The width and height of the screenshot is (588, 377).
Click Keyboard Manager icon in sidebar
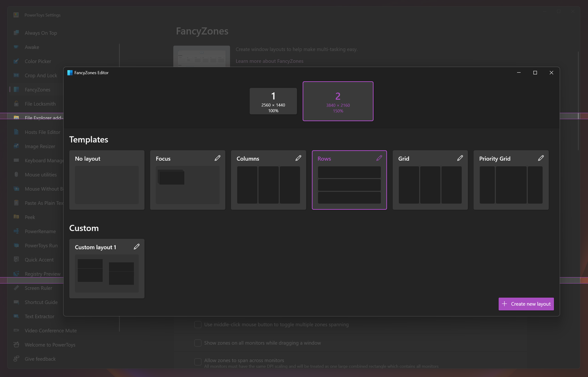pyautogui.click(x=16, y=161)
